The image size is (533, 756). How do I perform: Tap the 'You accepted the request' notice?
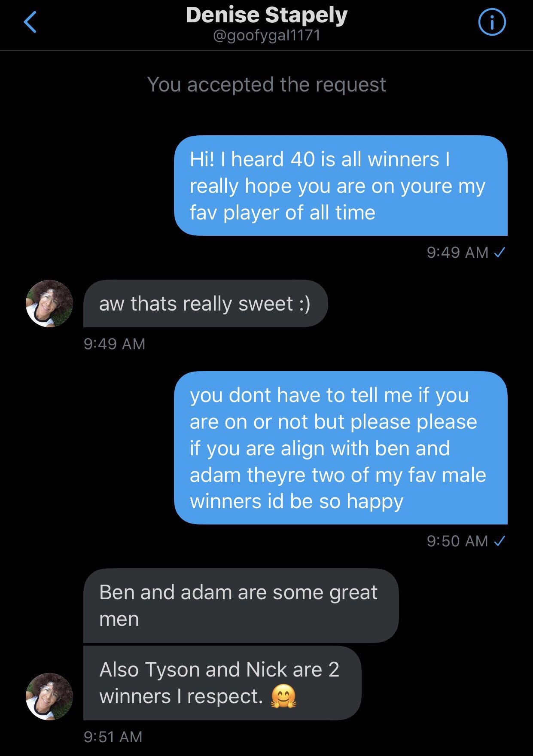266,85
